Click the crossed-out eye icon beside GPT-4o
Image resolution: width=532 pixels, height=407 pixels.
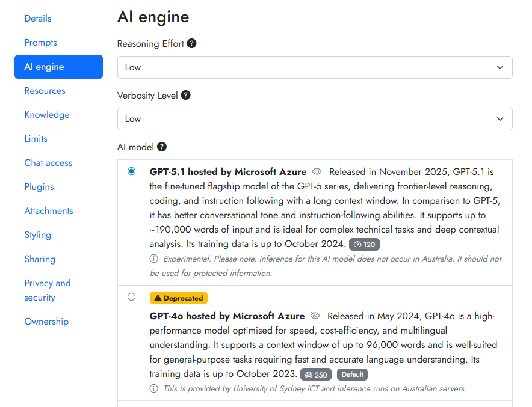coord(315,316)
